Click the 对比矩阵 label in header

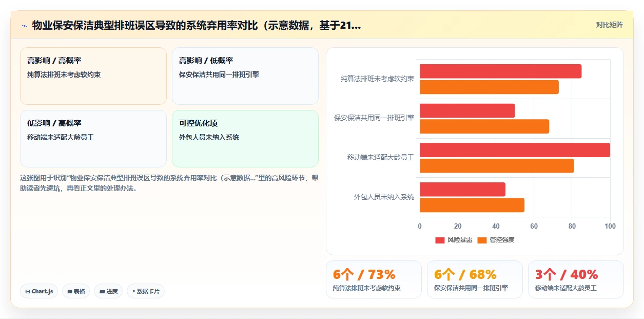(610, 25)
